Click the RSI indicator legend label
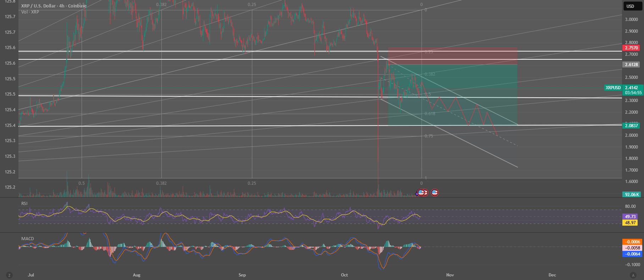Screen dimensions: 644x280 (x=24, y=204)
